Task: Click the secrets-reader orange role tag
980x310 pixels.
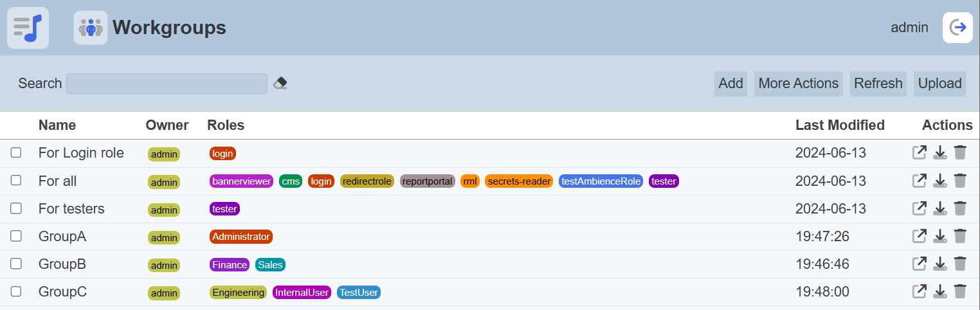Action: click(519, 181)
